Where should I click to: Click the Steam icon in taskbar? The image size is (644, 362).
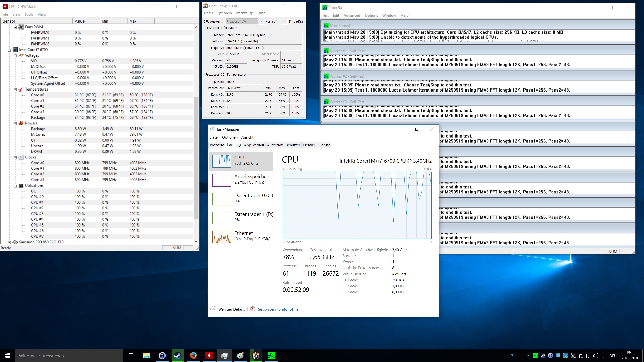tap(178, 356)
